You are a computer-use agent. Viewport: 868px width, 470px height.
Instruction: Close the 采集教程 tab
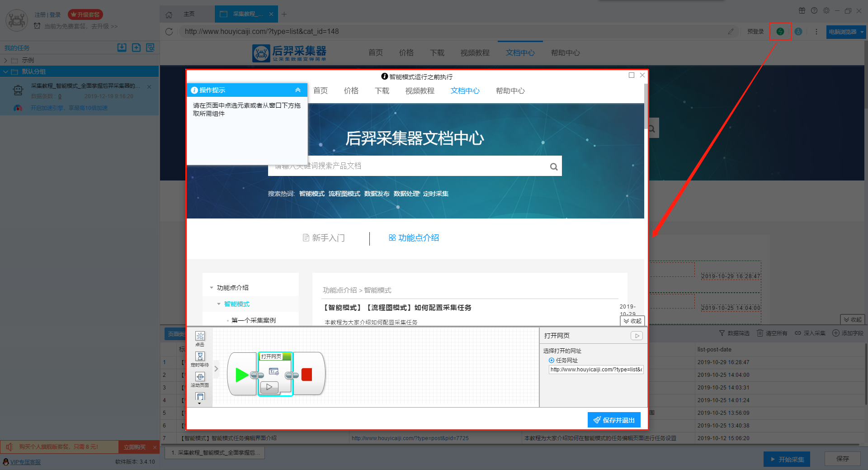(271, 14)
